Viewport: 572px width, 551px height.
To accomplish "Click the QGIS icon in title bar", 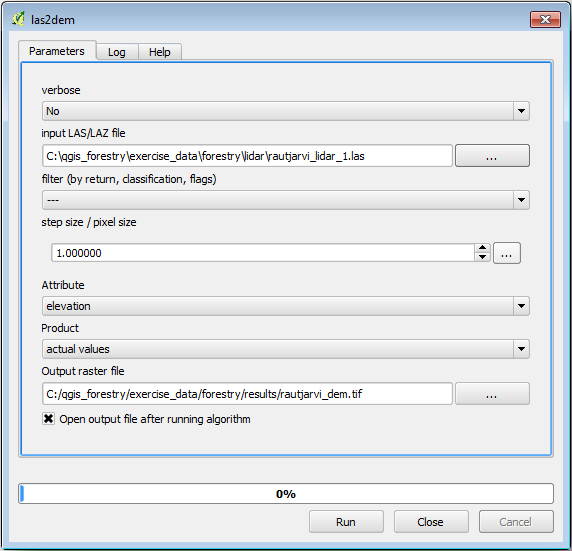I will point(18,19).
